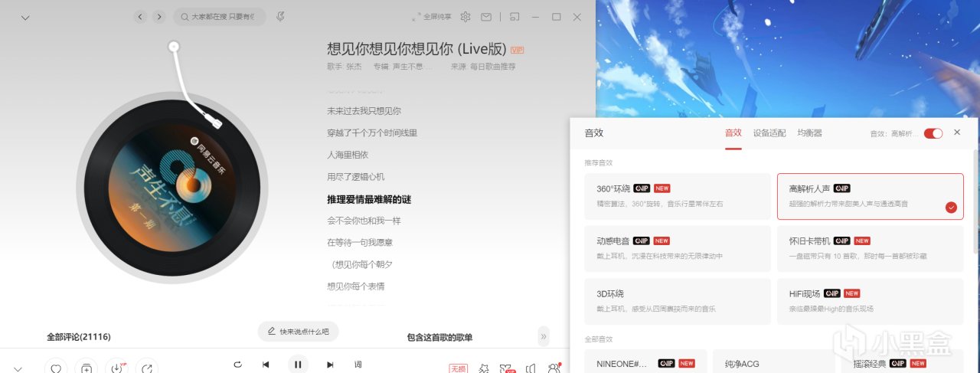Open sound effects icon in bottom bar
Viewport: 980px width, 373px height.
pyautogui.click(x=484, y=368)
